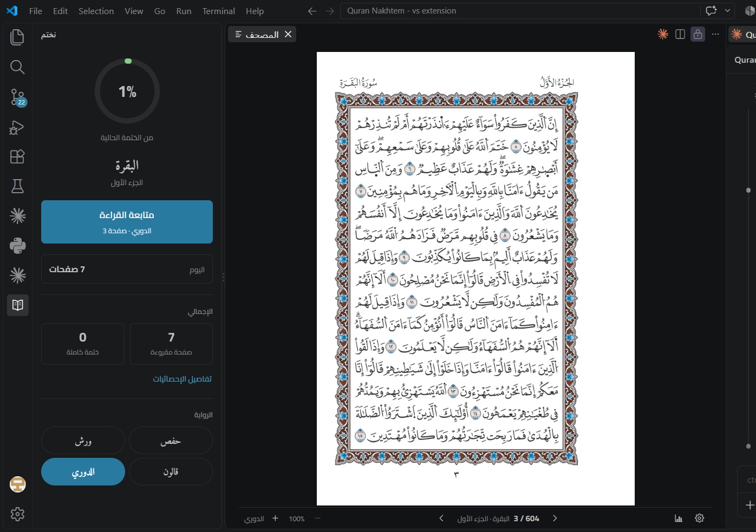Screen dimensions: 756x532
Task: Click the 3 / 604 page indicator
Action: [526, 518]
